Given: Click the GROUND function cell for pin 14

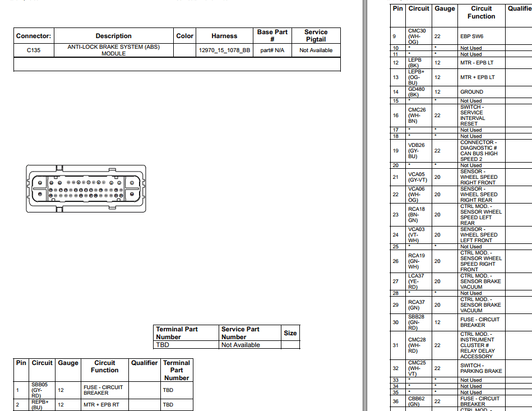Looking at the screenshot, I should [471, 91].
